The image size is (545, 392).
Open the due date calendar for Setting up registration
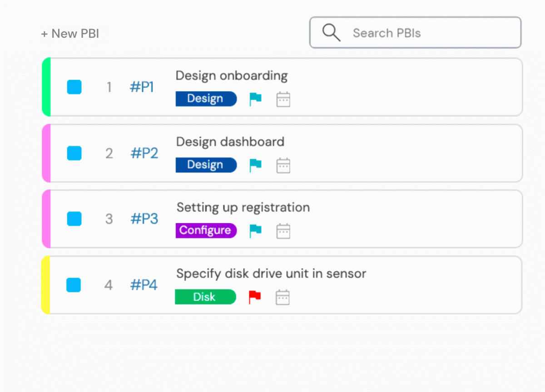[283, 230]
